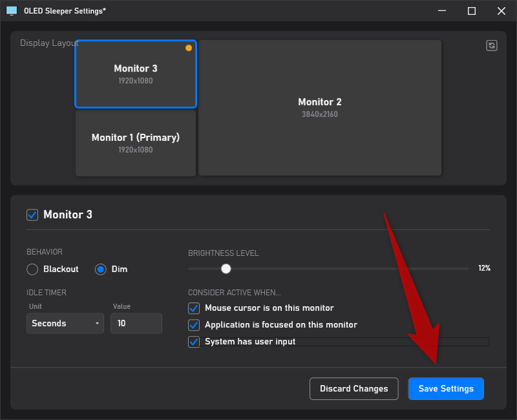Click the idle timer Value field

click(136, 323)
